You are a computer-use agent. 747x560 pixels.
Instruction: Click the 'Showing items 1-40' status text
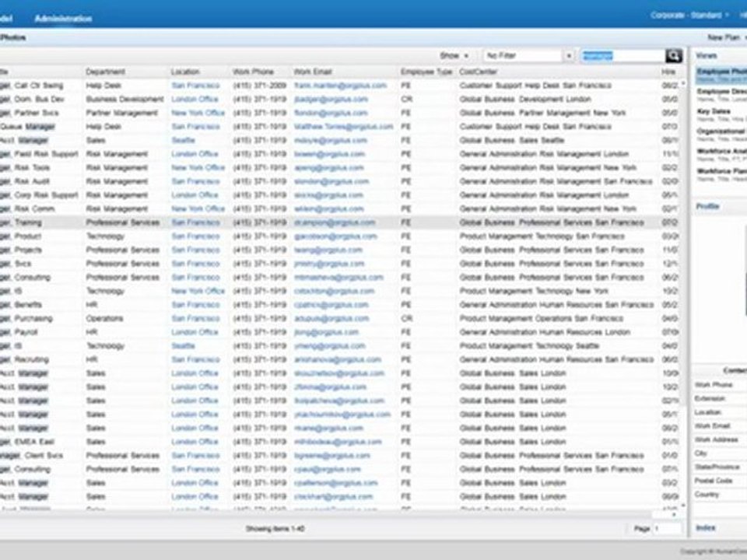[275, 529]
